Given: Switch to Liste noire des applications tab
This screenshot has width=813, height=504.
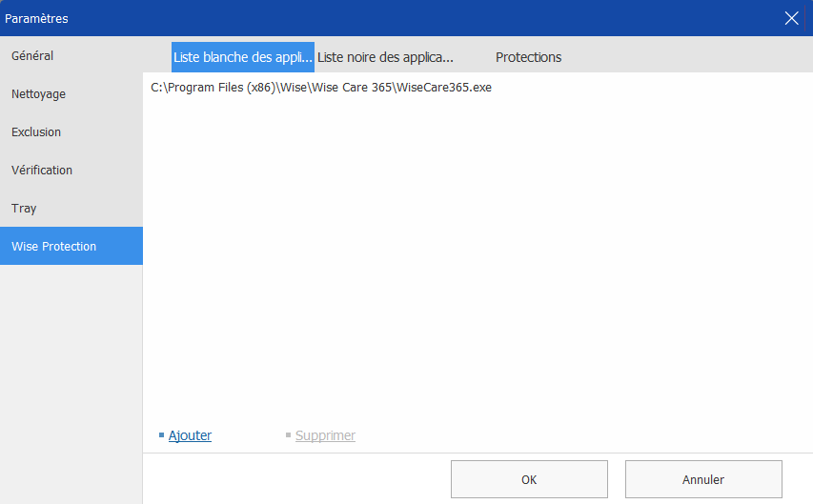Looking at the screenshot, I should [x=385, y=57].
